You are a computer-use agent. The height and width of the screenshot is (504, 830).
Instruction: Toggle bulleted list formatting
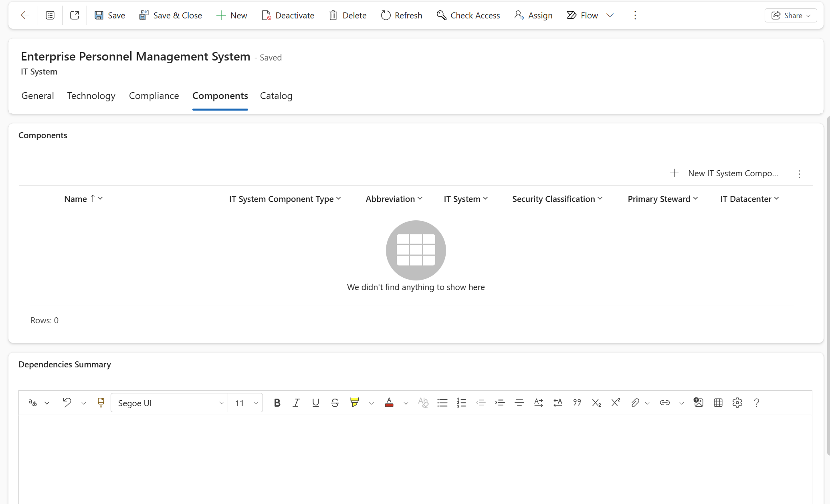(442, 403)
